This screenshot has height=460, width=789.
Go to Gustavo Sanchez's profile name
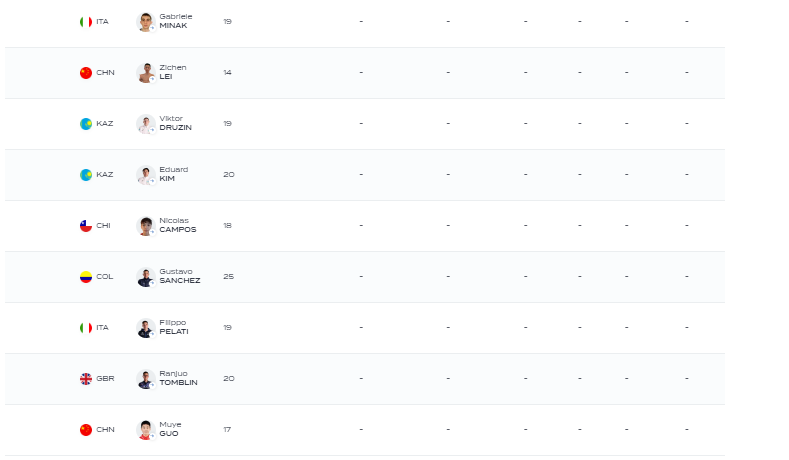[x=180, y=276]
